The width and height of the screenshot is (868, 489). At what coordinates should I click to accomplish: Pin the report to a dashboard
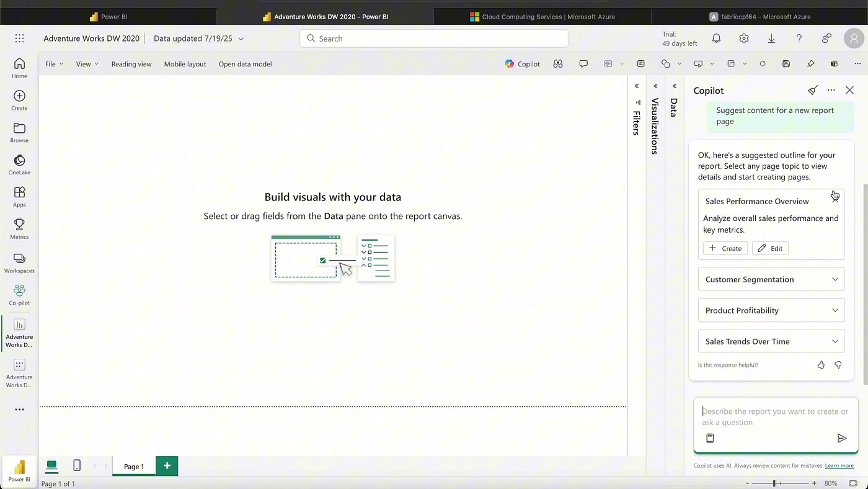pyautogui.click(x=810, y=64)
